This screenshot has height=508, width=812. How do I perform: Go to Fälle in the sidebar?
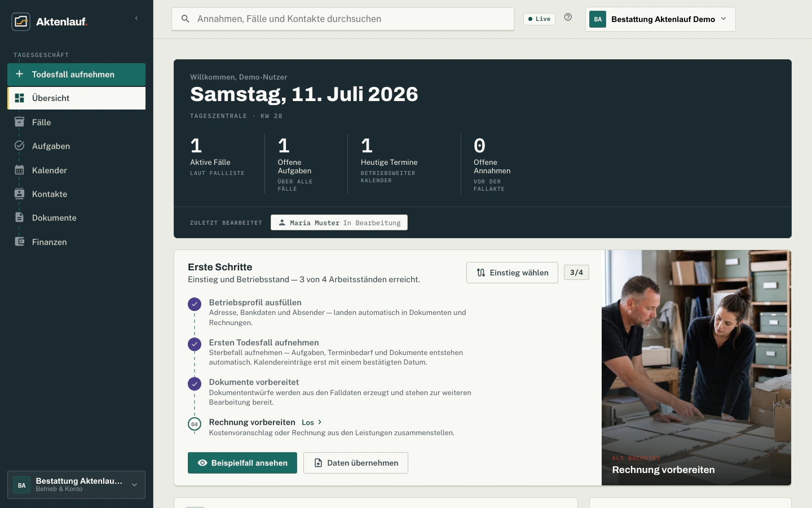[x=76, y=122]
